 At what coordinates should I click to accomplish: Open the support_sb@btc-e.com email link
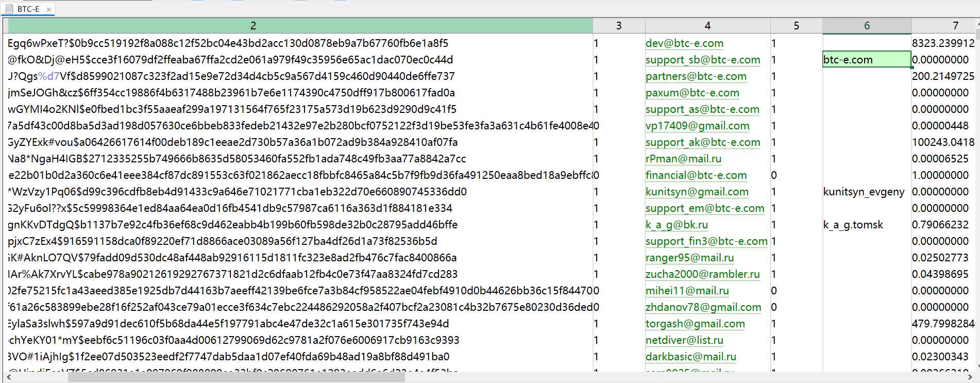(x=703, y=60)
